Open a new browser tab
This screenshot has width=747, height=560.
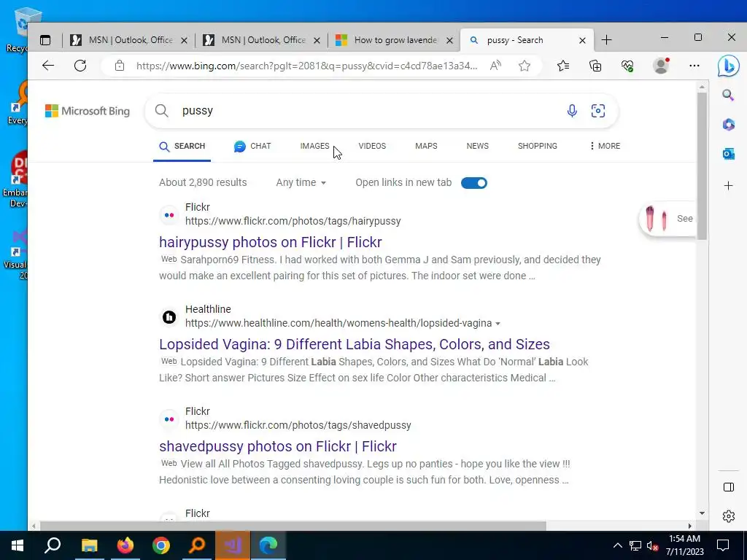point(606,40)
